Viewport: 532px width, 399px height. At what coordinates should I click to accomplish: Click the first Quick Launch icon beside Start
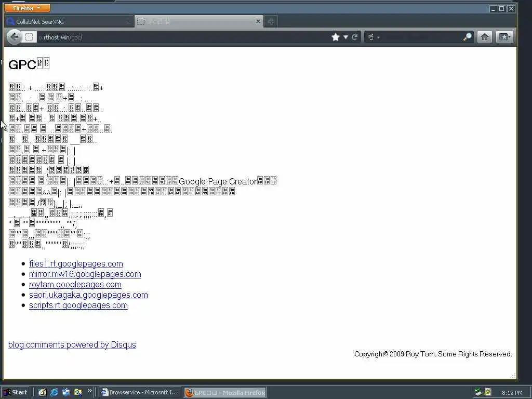[x=42, y=392]
